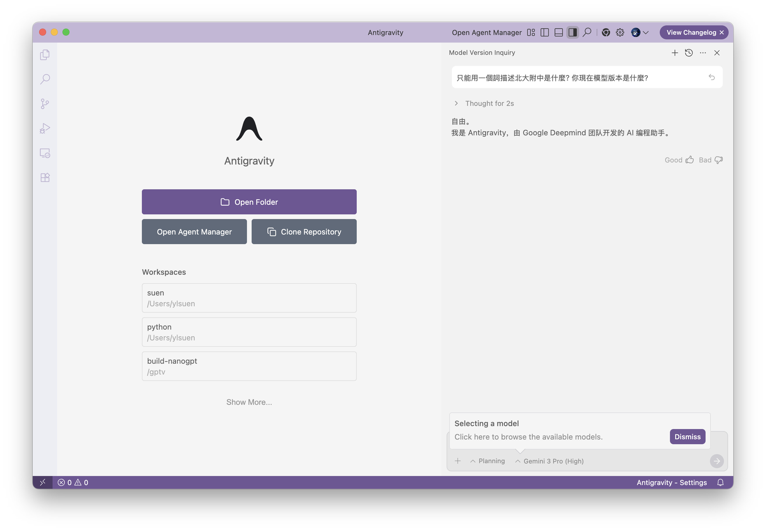
Task: Click Open Agent Manager in title bar
Action: (486, 32)
